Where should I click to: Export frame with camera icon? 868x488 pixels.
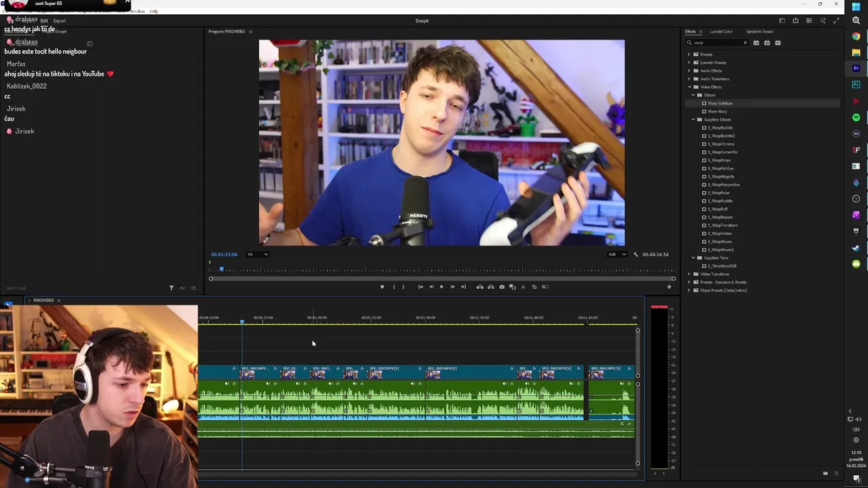[x=502, y=287]
